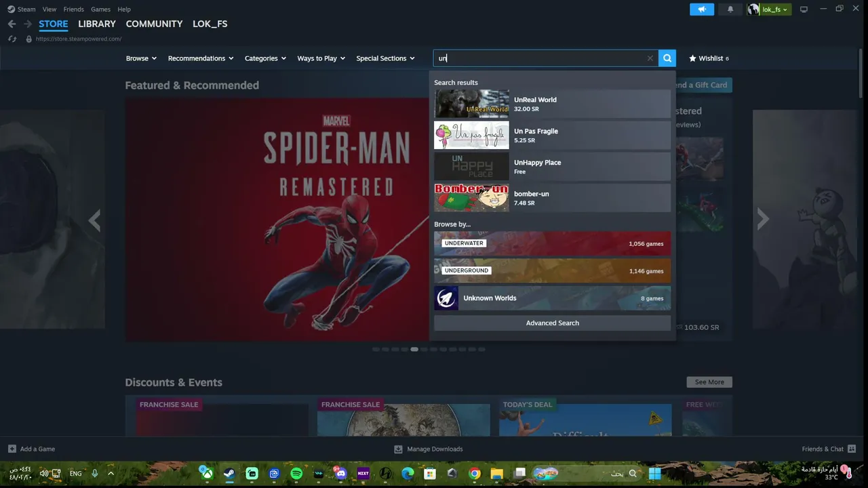868x488 pixels.
Task: Open the Friends menu
Action: pos(73,9)
